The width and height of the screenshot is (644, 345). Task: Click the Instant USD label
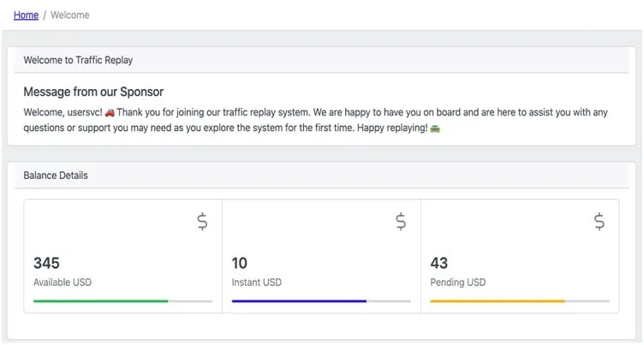pyautogui.click(x=256, y=283)
